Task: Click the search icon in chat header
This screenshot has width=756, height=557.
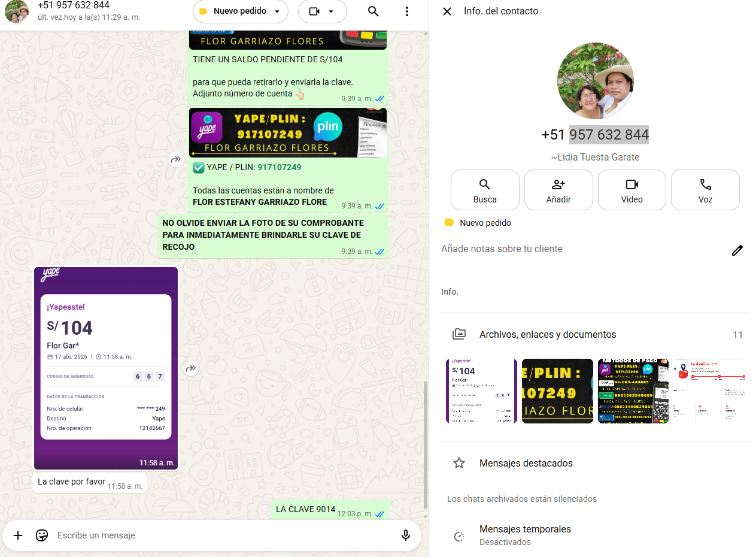Action: [373, 11]
